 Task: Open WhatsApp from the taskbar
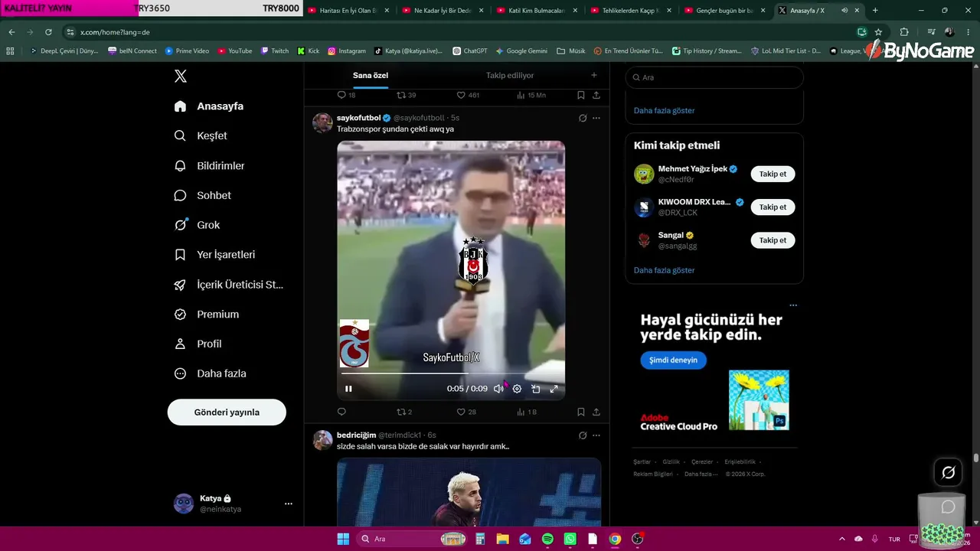point(570,539)
